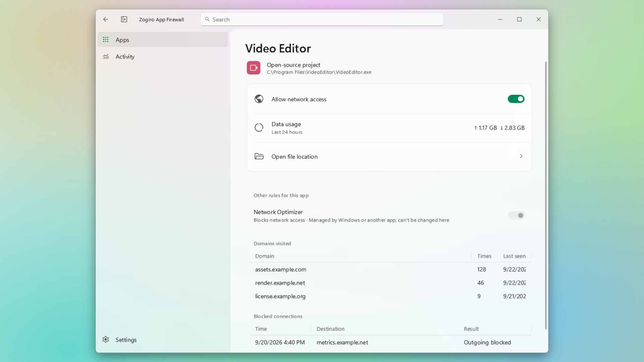Click the Data usage circle icon
The image size is (644, 362).
pyautogui.click(x=259, y=128)
